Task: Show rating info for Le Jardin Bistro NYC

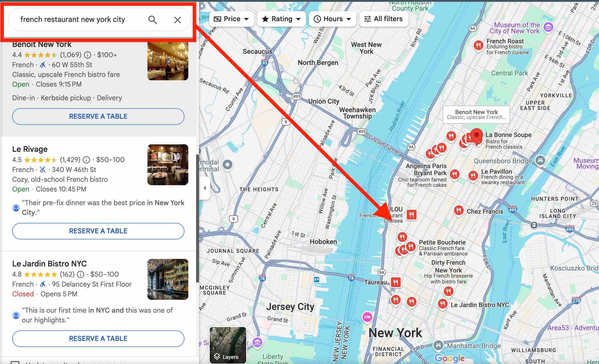Action: click(81, 274)
